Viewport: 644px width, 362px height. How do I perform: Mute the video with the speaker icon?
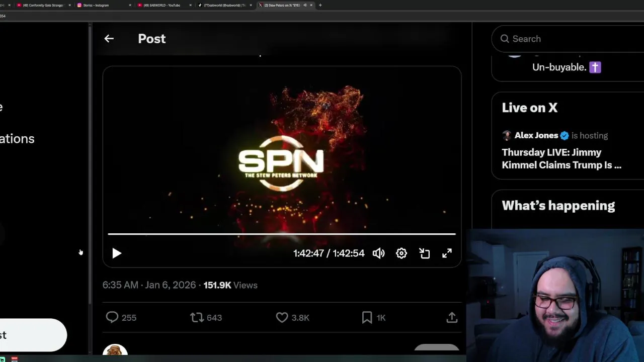coord(378,253)
